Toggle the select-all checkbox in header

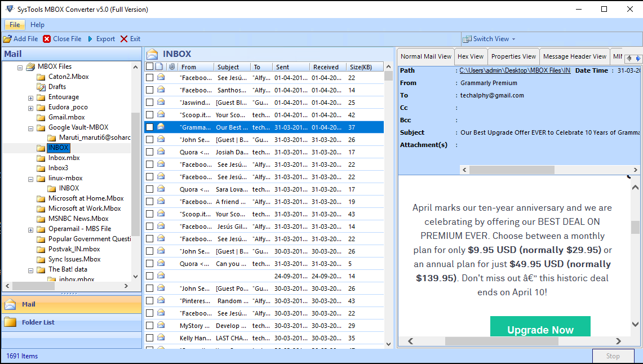[x=150, y=66]
